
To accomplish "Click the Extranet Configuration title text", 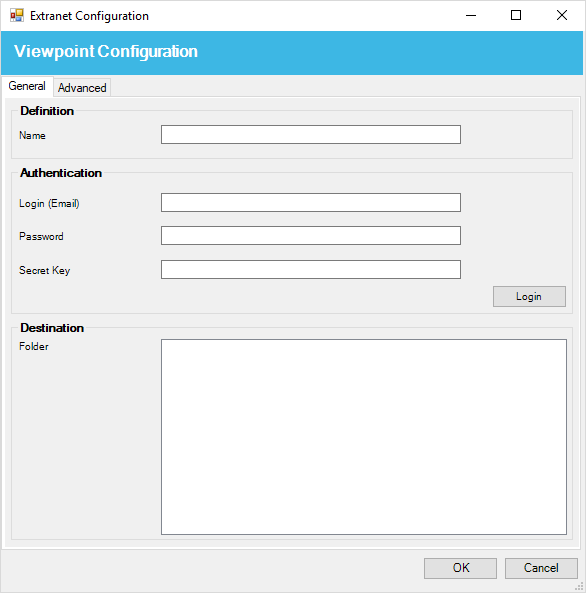I will 89,16.
